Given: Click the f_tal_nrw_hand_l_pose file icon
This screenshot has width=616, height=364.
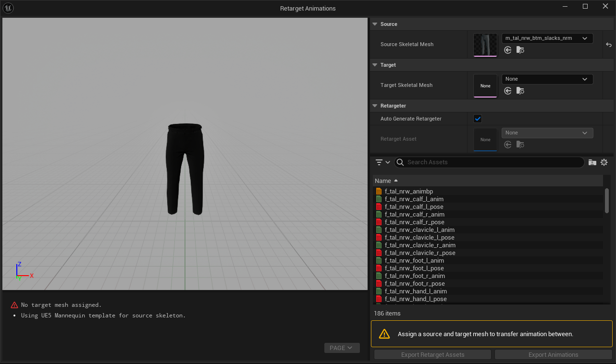Looking at the screenshot, I should [x=379, y=299].
